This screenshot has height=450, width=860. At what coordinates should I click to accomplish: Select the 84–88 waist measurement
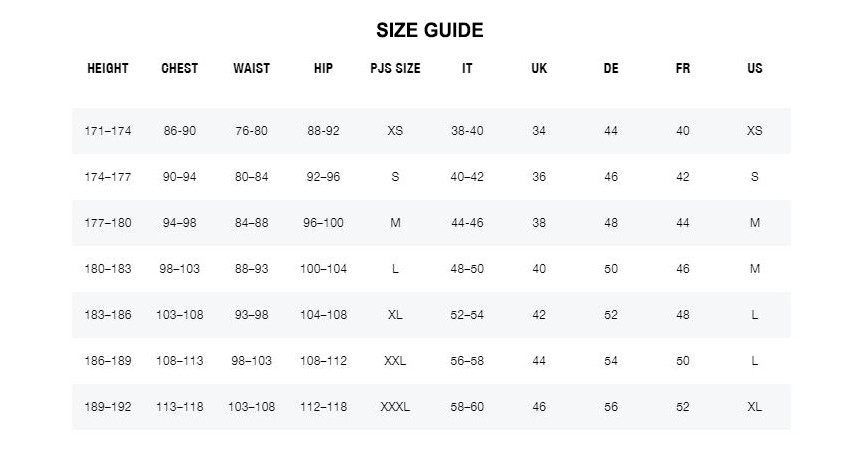251,223
